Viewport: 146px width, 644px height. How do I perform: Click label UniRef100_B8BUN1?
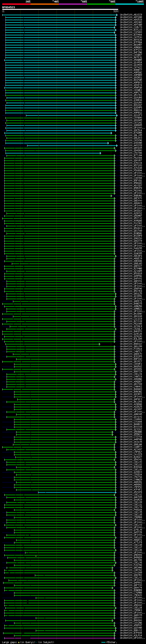point(131,196)
